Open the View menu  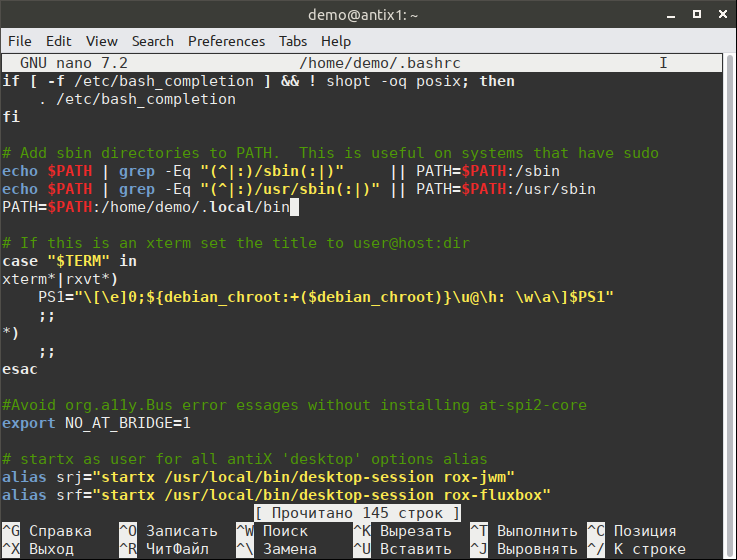[102, 41]
